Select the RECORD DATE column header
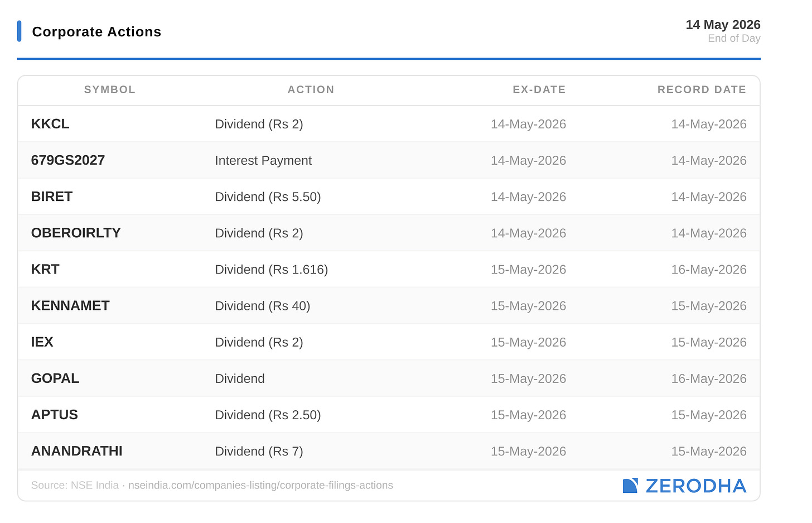This screenshot has width=812, height=523. (x=702, y=89)
